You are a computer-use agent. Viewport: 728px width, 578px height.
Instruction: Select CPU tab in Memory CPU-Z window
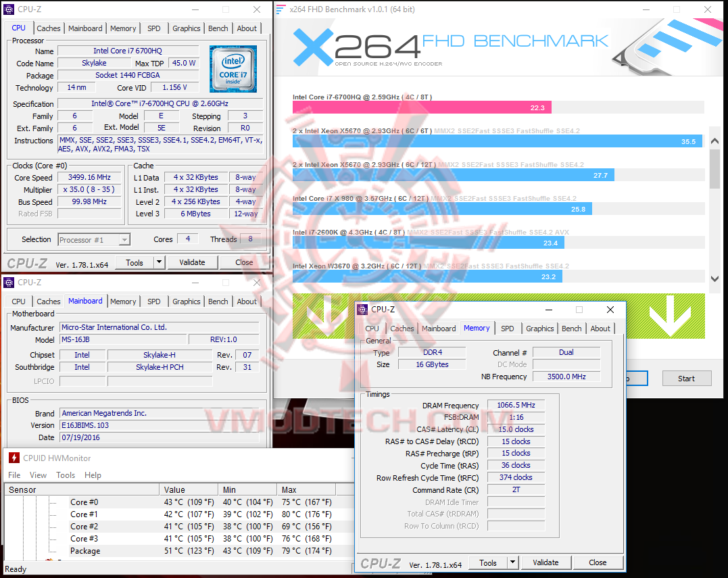[x=372, y=329]
